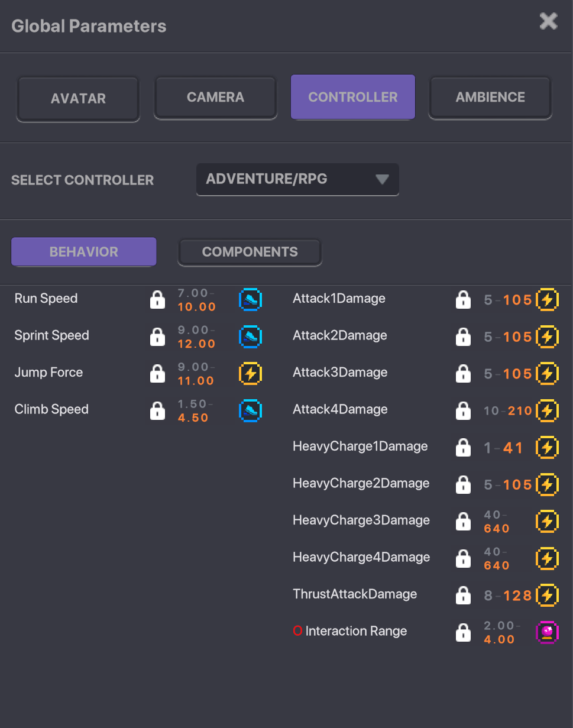This screenshot has height=728, width=573.
Task: Click the lightning icon next to Jump Force
Action: point(250,374)
